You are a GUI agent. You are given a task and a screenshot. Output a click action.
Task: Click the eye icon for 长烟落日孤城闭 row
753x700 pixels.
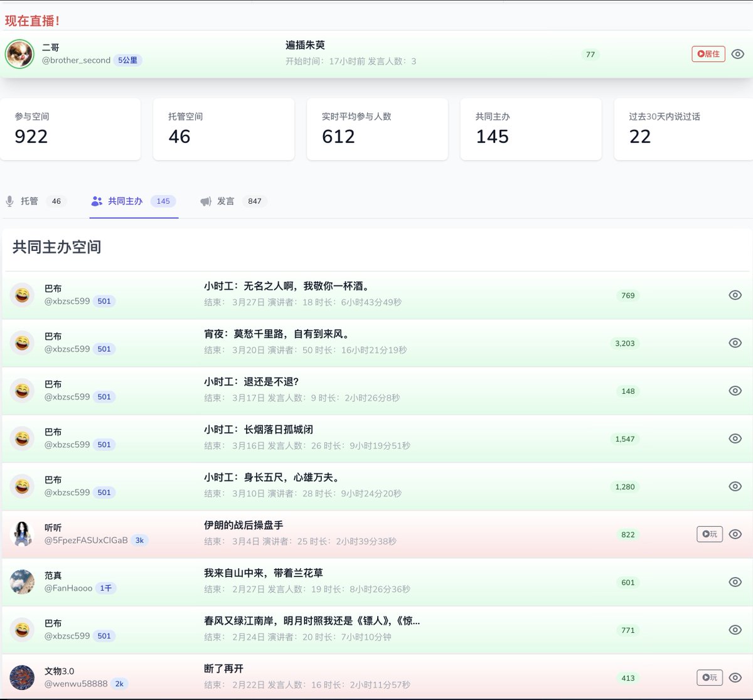pos(735,438)
